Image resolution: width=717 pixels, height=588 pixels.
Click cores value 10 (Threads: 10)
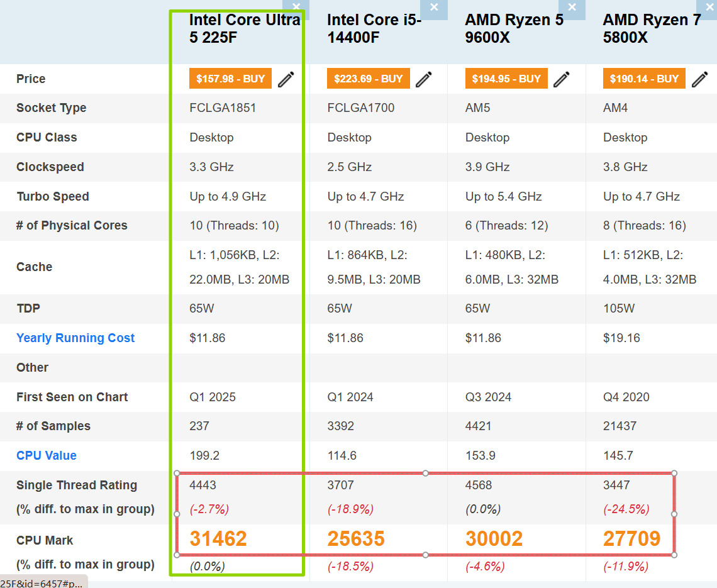[234, 225]
